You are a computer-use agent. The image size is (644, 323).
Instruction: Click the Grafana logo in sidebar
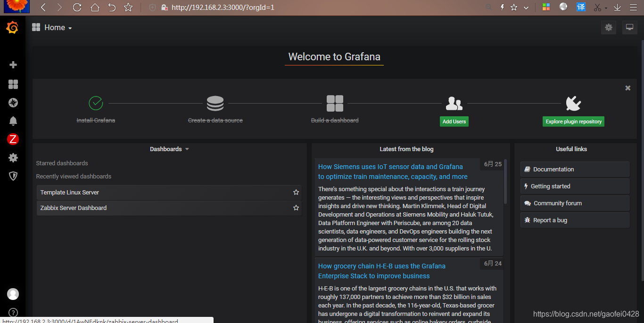tap(13, 28)
